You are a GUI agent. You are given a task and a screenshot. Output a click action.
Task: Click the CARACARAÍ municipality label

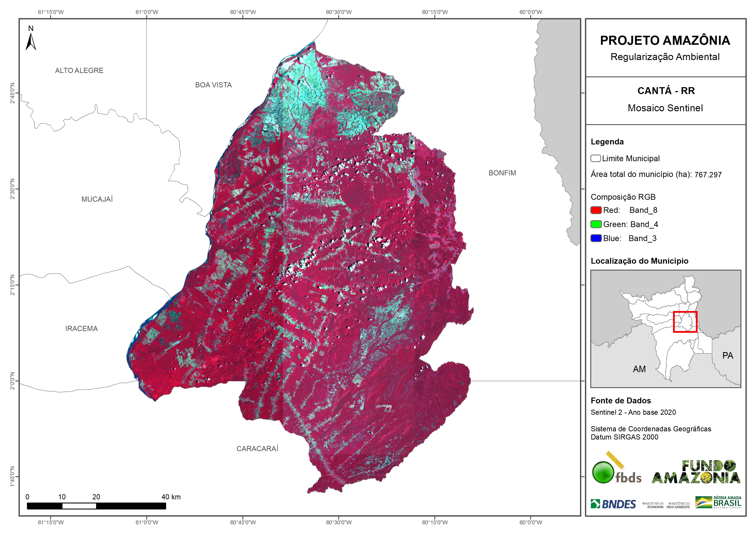click(x=257, y=449)
